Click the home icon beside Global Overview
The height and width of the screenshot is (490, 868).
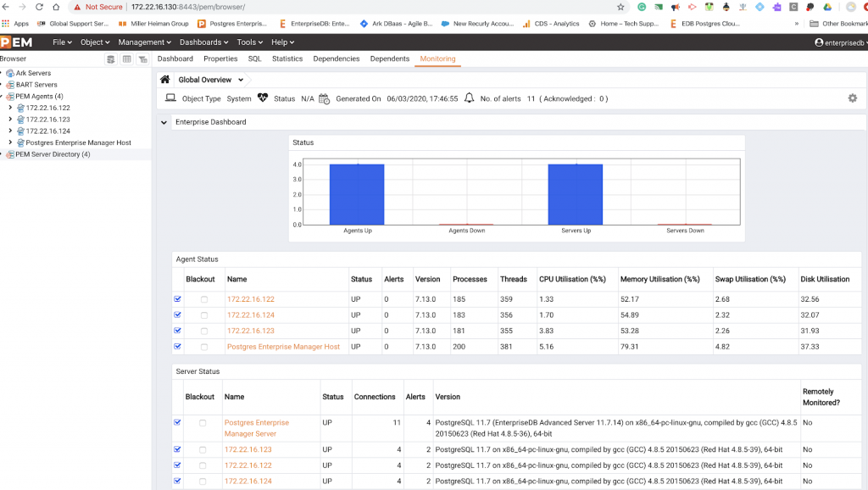[x=164, y=77]
